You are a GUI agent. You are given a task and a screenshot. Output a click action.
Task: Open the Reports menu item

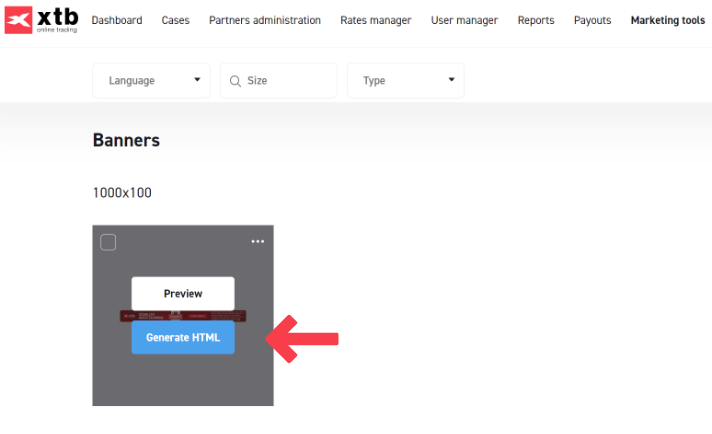coord(536,20)
